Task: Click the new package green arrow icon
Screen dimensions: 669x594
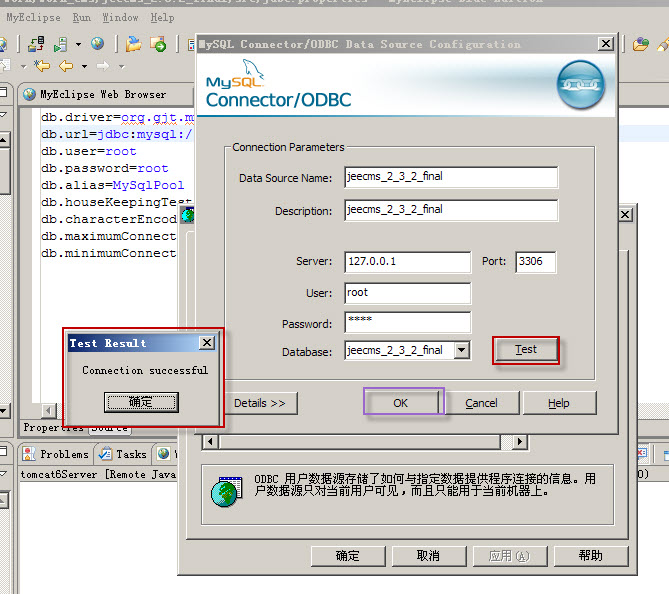Action: 158,44
